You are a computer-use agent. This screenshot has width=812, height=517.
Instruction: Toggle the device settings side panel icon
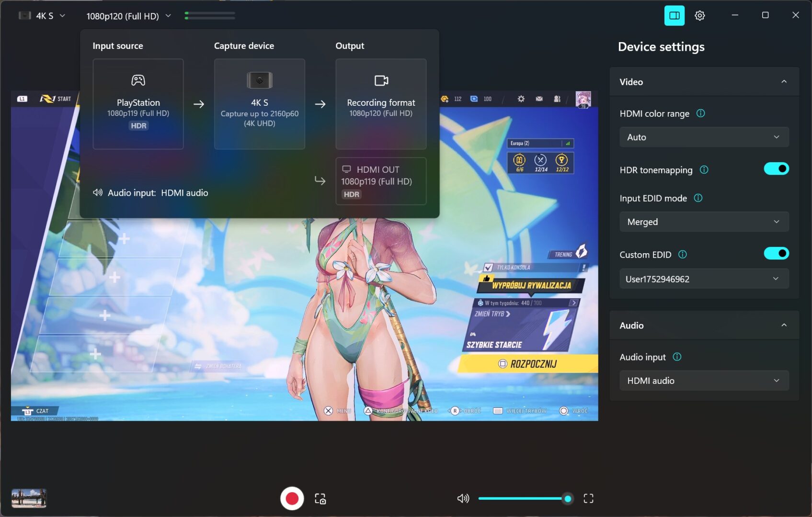pyautogui.click(x=674, y=16)
